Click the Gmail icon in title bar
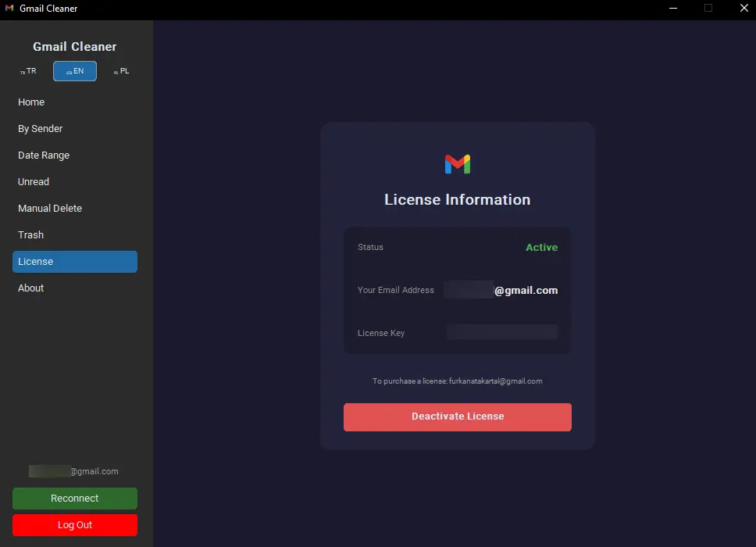 [x=9, y=8]
